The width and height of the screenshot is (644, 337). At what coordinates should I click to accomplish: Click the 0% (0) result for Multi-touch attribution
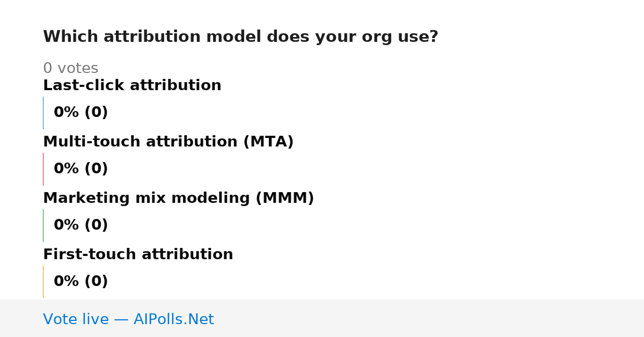coord(81,169)
